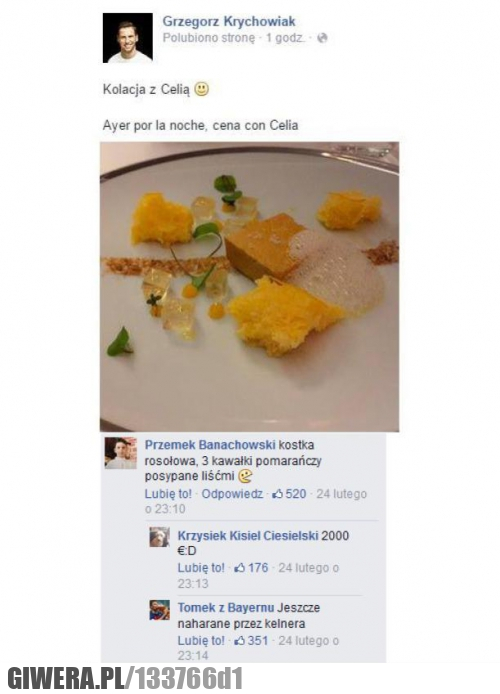This screenshot has width=500, height=694.
Task: Open Tomek z Bayernu's avatar
Action: pos(159,610)
